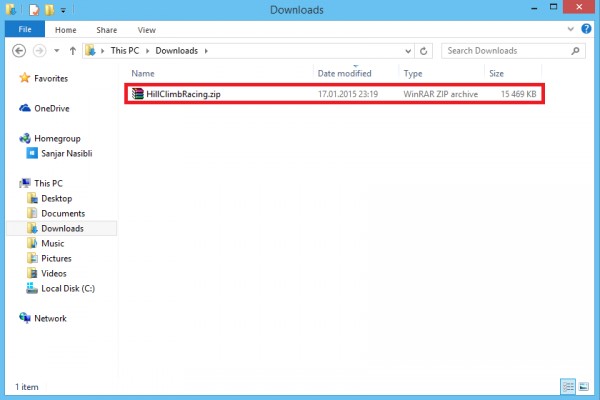Sort by Date modified column header
The image size is (600, 400).
coord(344,73)
